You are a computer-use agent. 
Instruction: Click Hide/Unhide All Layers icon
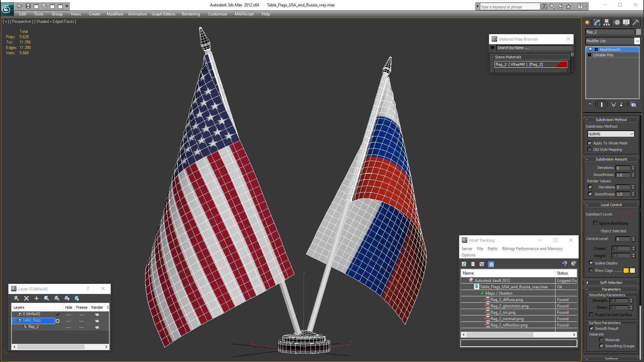pos(67,298)
